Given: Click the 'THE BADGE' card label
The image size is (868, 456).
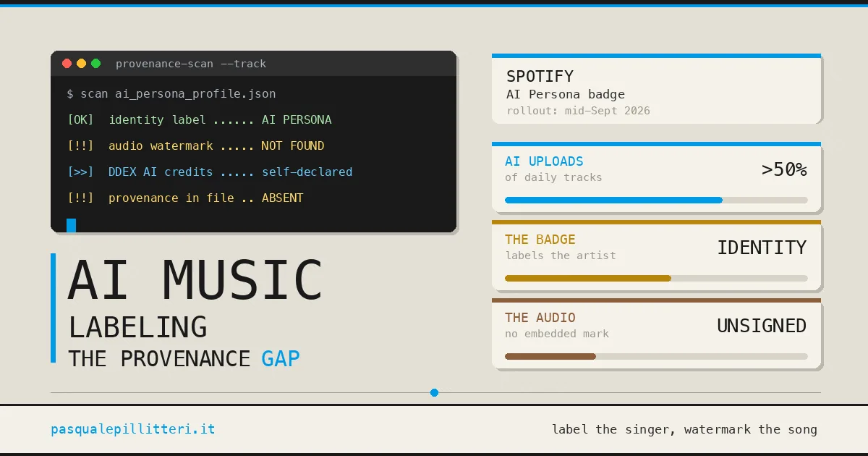Looking at the screenshot, I should 540,239.
